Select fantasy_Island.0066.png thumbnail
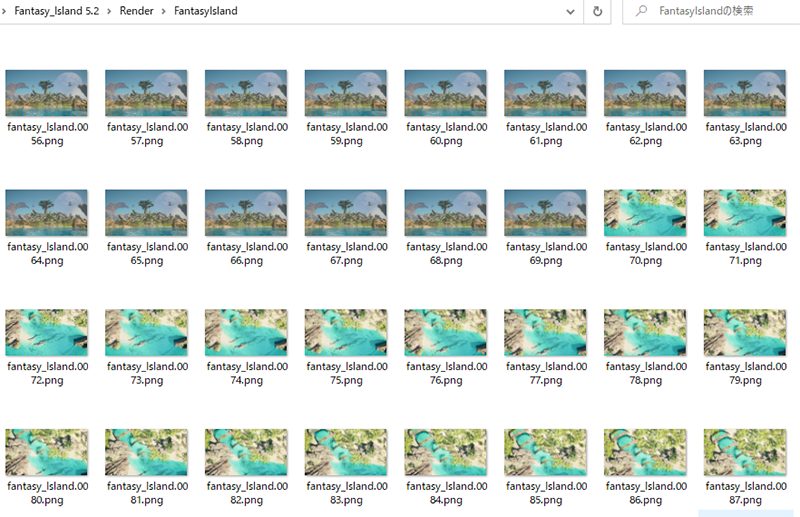This screenshot has width=800, height=517. tap(245, 213)
